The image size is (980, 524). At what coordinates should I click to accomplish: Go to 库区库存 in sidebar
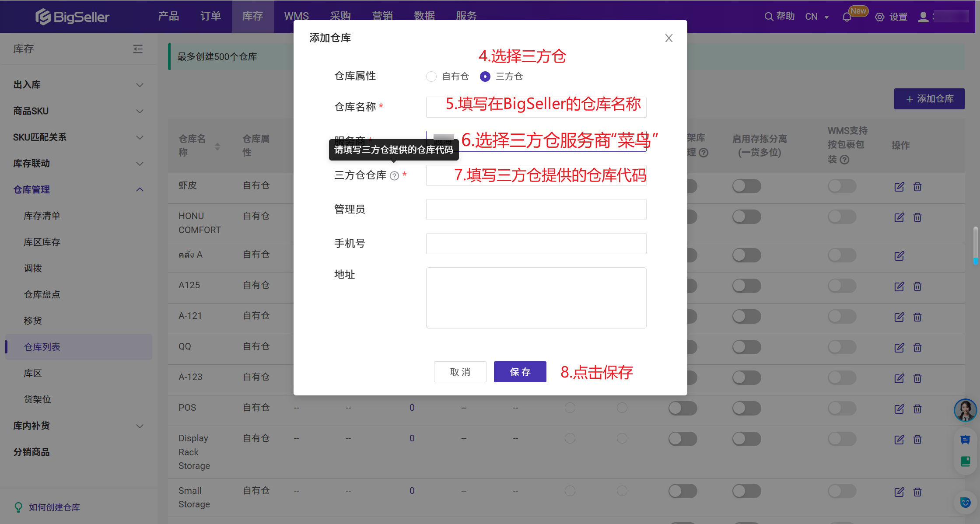click(42, 242)
